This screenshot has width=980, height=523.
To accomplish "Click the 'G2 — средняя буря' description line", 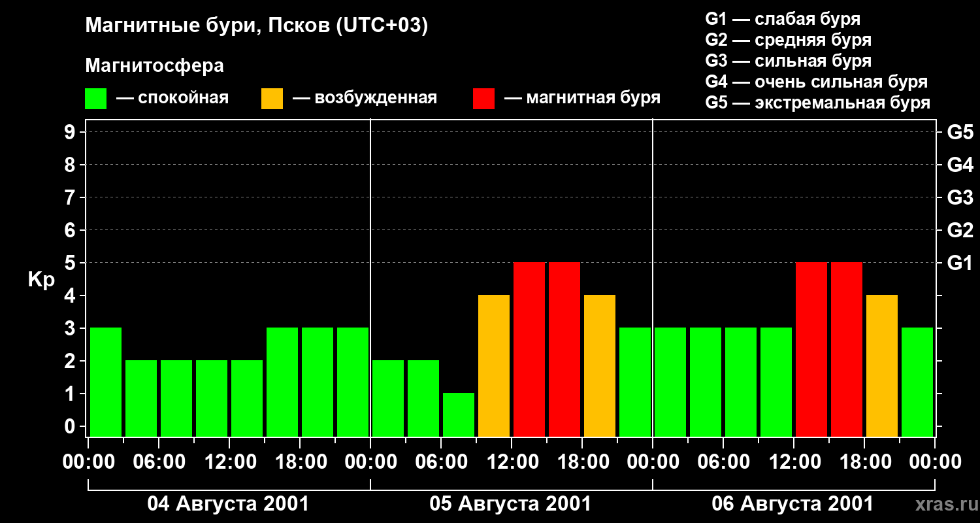I will 788,40.
